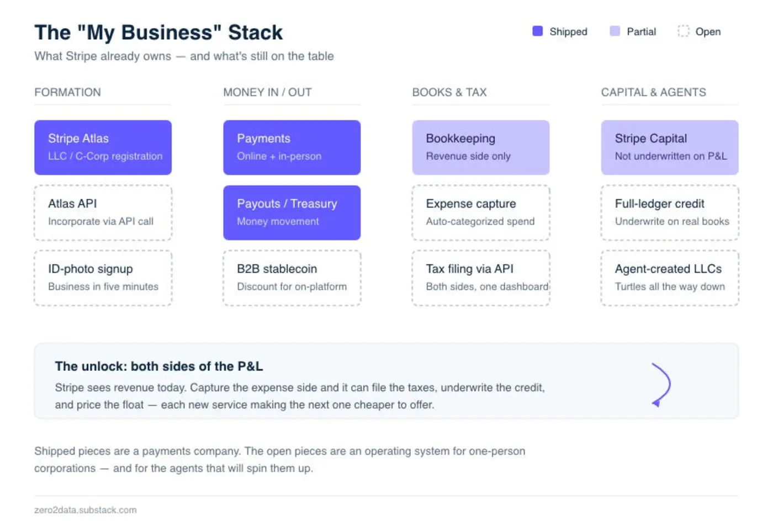Click the dashed Open legend square
The height and width of the screenshot is (532, 773).
(x=684, y=31)
